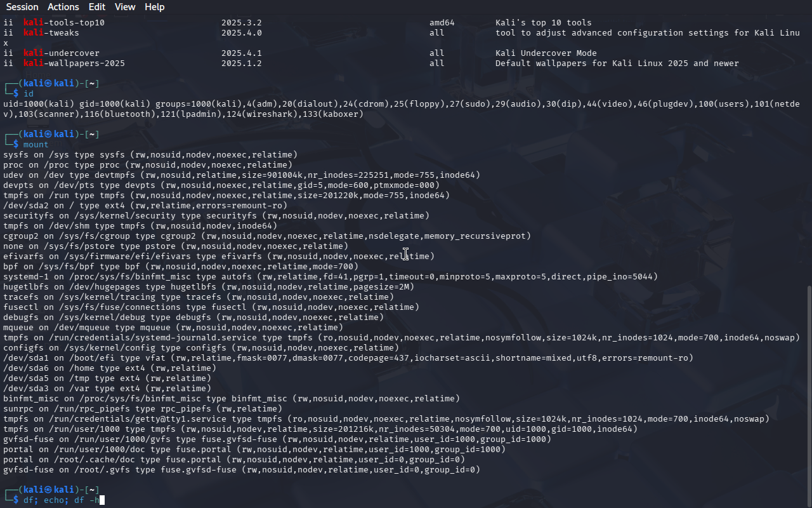The height and width of the screenshot is (508, 812).
Task: Click the kali-wallpapers-2025 package name
Action: [x=74, y=63]
